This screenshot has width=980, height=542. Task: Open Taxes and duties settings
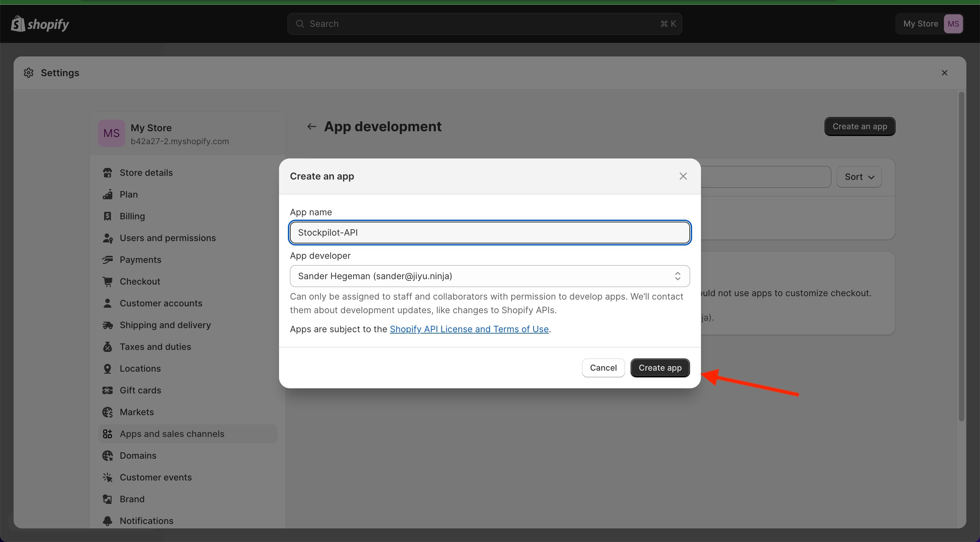coord(187,346)
